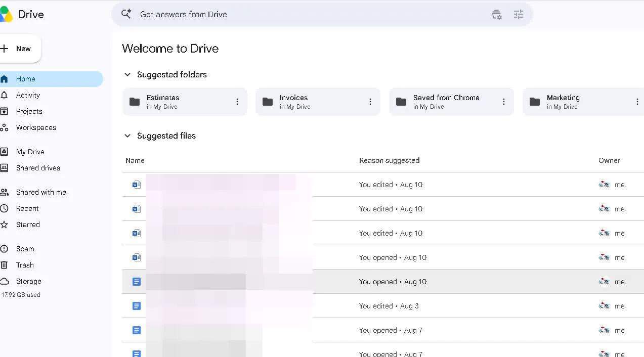Open the Invoices folder
The image size is (644, 357).
pos(318,102)
